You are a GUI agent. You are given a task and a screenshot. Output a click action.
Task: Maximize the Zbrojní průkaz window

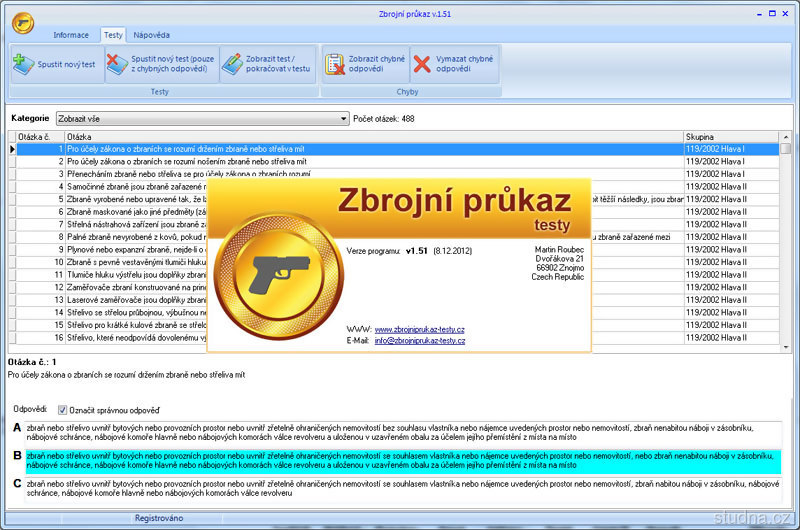772,14
